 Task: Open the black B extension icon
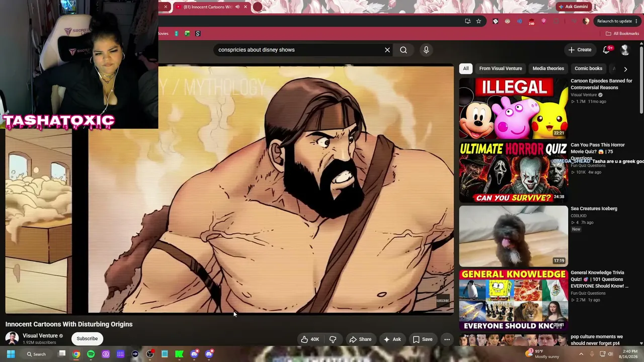pyautogui.click(x=496, y=21)
